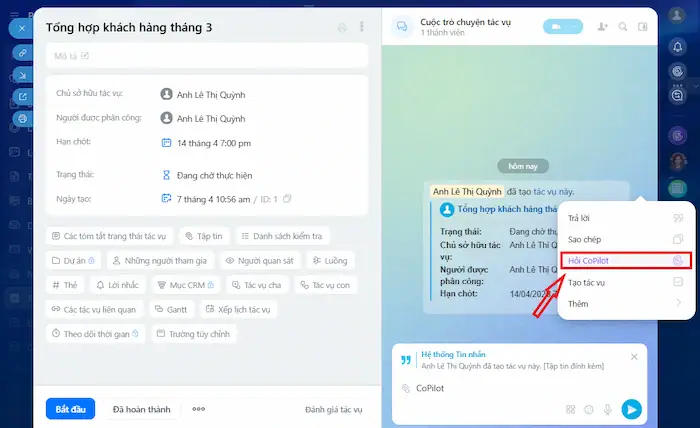Add Những người tham gia participants
Screen dimensions: 700x428
160,261
